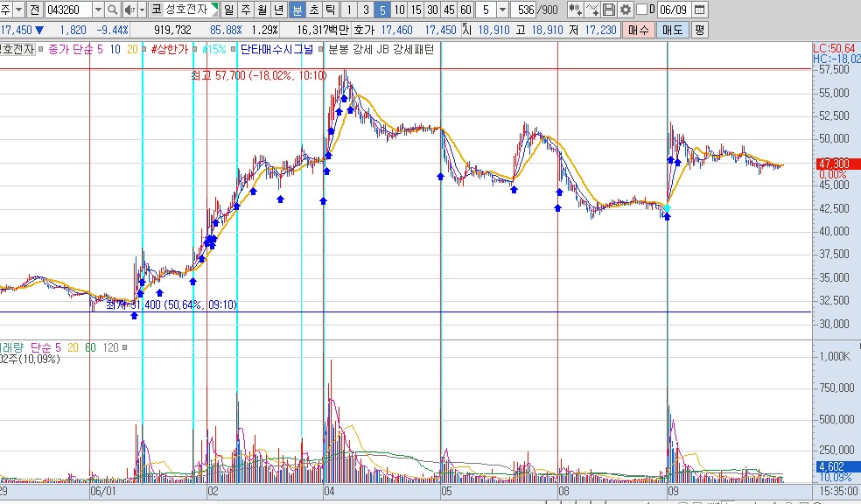
Task: Click the speaker sound alert icon
Action: pyautogui.click(x=129, y=10)
